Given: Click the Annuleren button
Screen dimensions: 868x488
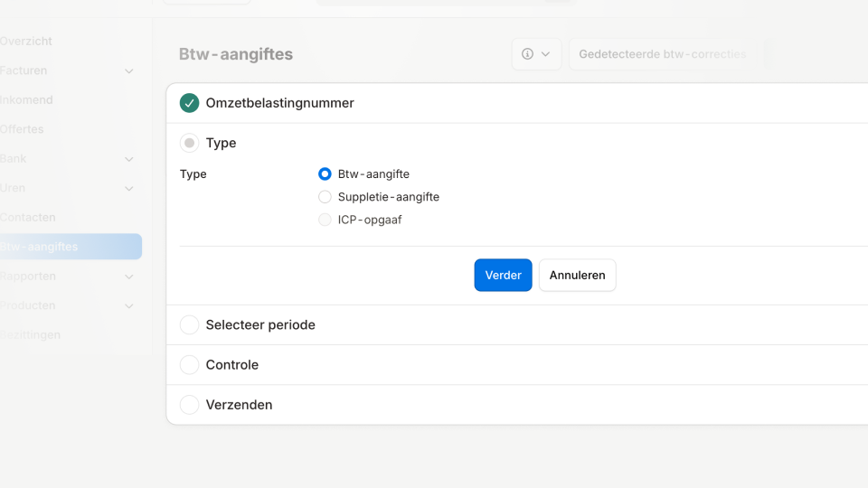Looking at the screenshot, I should (578, 275).
